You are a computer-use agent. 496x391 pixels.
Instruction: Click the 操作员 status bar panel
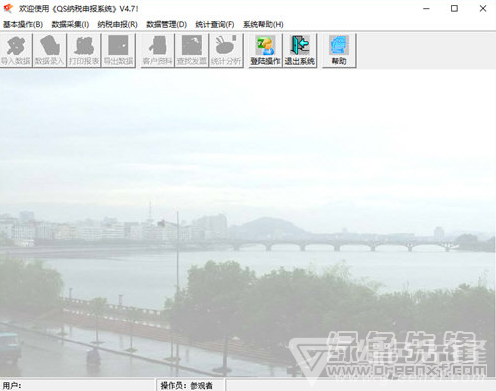click(191, 385)
